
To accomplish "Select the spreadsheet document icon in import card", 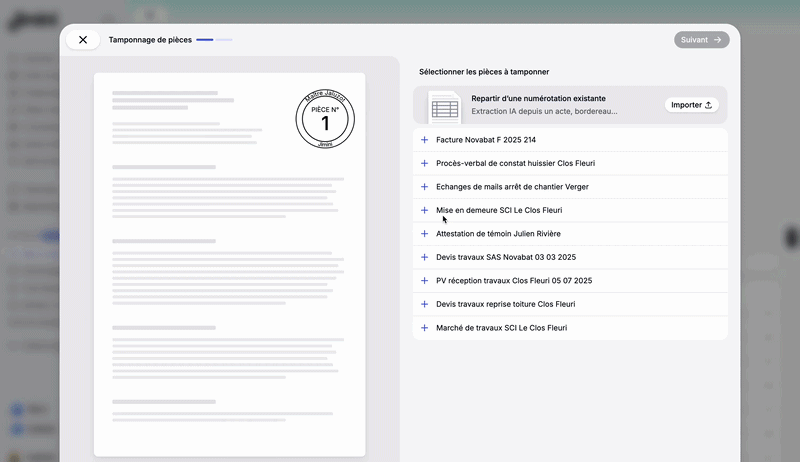I will [x=444, y=108].
